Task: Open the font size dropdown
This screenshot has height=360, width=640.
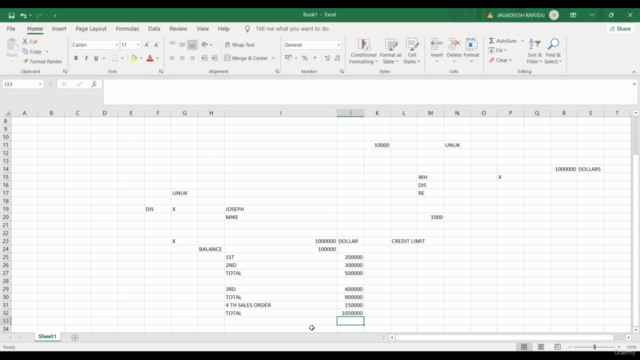Action: pos(138,45)
